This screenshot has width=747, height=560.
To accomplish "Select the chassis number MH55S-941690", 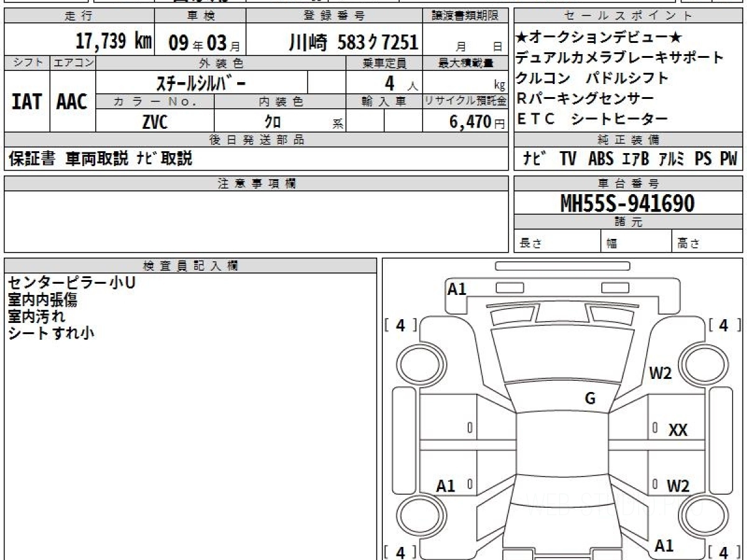I will pyautogui.click(x=627, y=203).
